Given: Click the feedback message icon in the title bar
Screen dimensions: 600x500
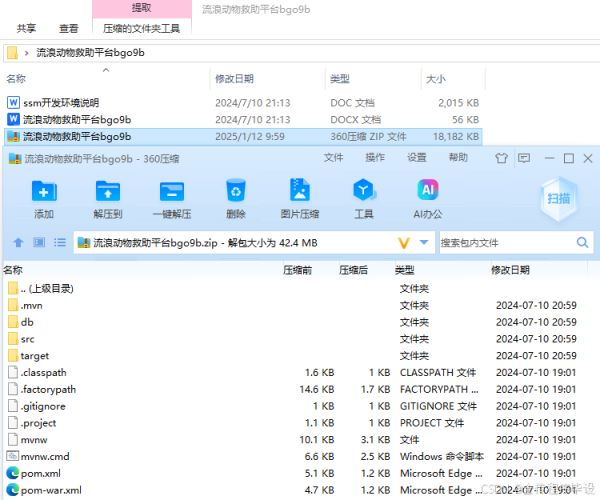Looking at the screenshot, I should click(524, 158).
